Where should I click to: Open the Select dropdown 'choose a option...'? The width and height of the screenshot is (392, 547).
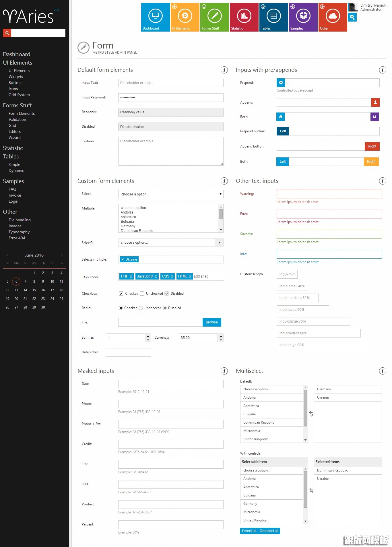pos(170,194)
